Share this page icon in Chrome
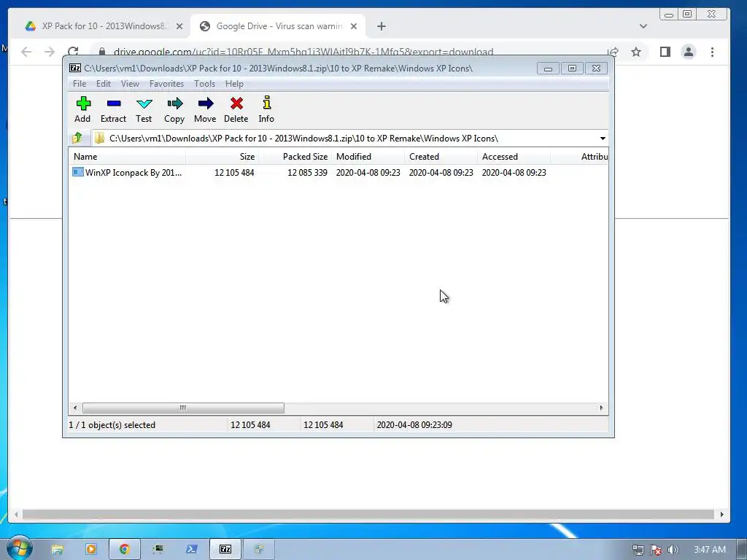Image resolution: width=747 pixels, height=560 pixels. [613, 52]
